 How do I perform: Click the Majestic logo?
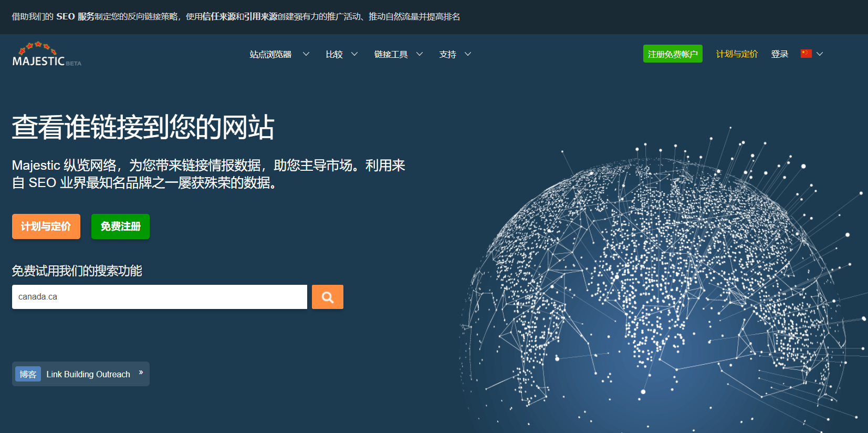point(47,54)
